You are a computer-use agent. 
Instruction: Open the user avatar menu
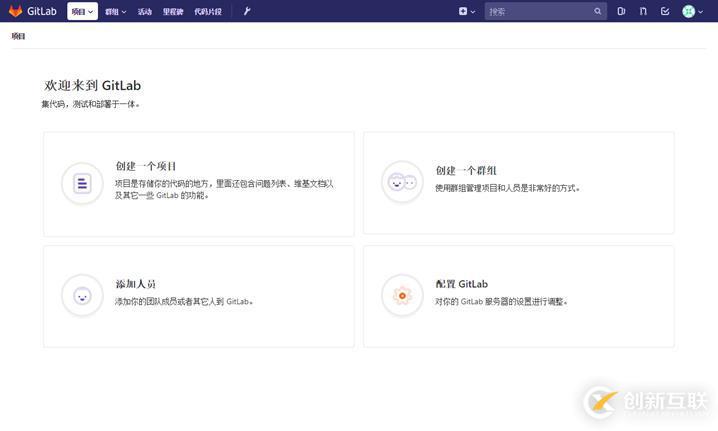(x=692, y=11)
